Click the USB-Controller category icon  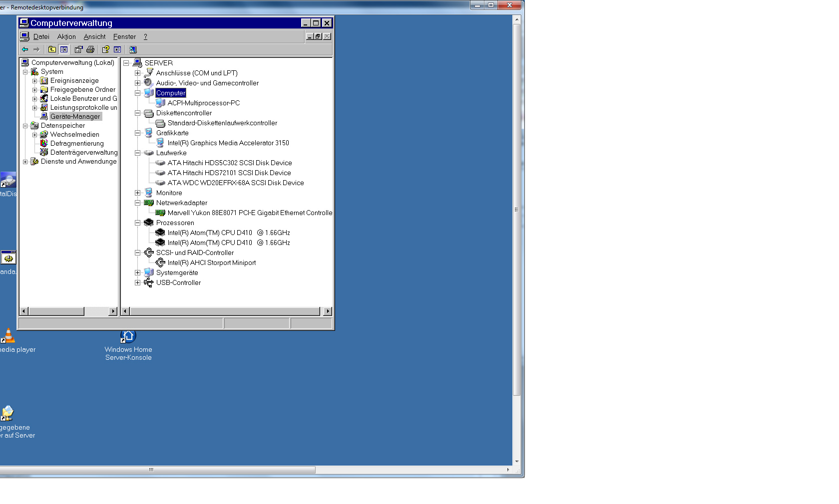coord(148,282)
